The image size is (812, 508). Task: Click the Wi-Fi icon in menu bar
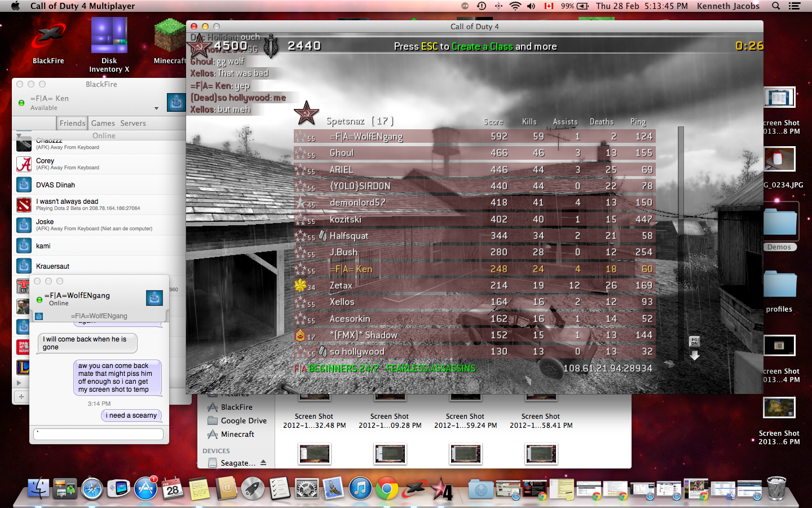coord(515,6)
